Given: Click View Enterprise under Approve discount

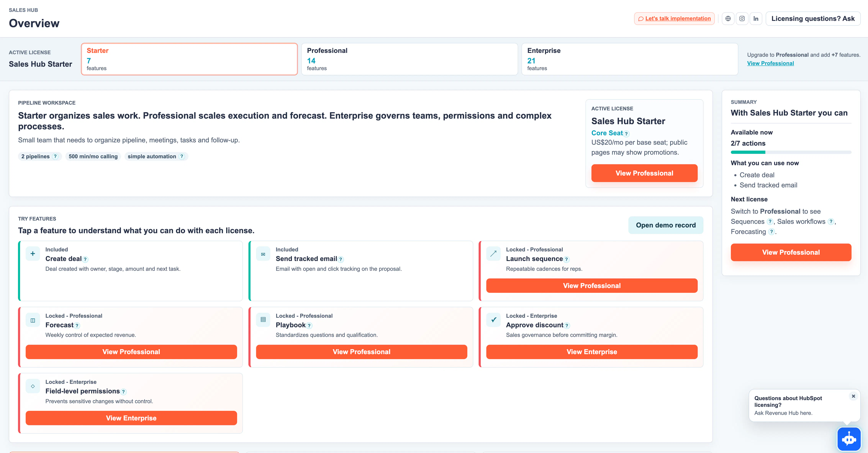Looking at the screenshot, I should (x=592, y=352).
